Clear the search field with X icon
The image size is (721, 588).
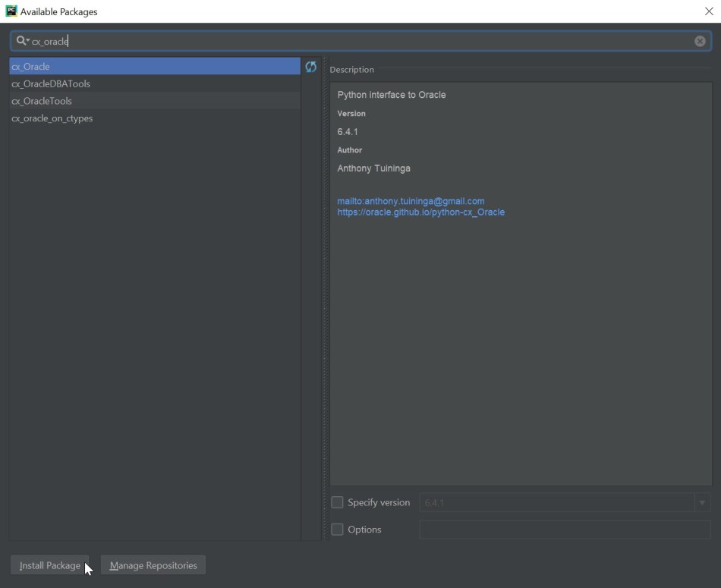click(x=700, y=41)
